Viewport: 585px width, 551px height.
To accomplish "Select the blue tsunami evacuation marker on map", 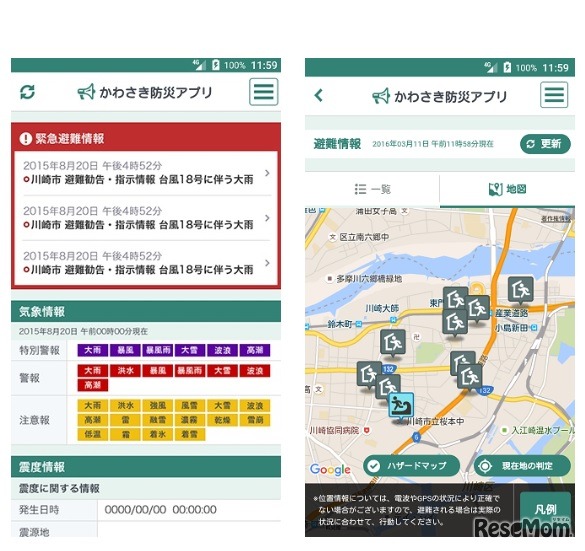I will 401,407.
